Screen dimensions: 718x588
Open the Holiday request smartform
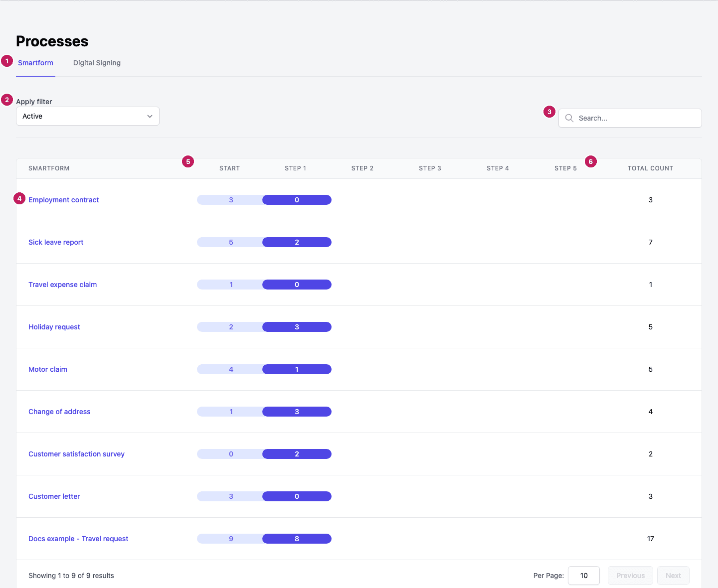point(54,327)
